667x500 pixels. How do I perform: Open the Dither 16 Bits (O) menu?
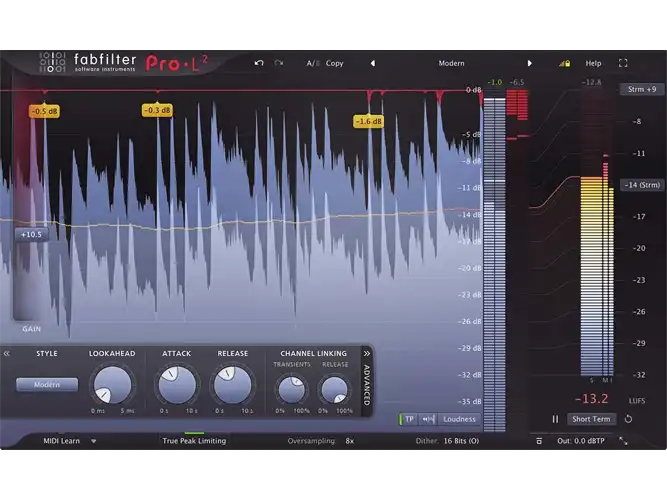pyautogui.click(x=461, y=441)
